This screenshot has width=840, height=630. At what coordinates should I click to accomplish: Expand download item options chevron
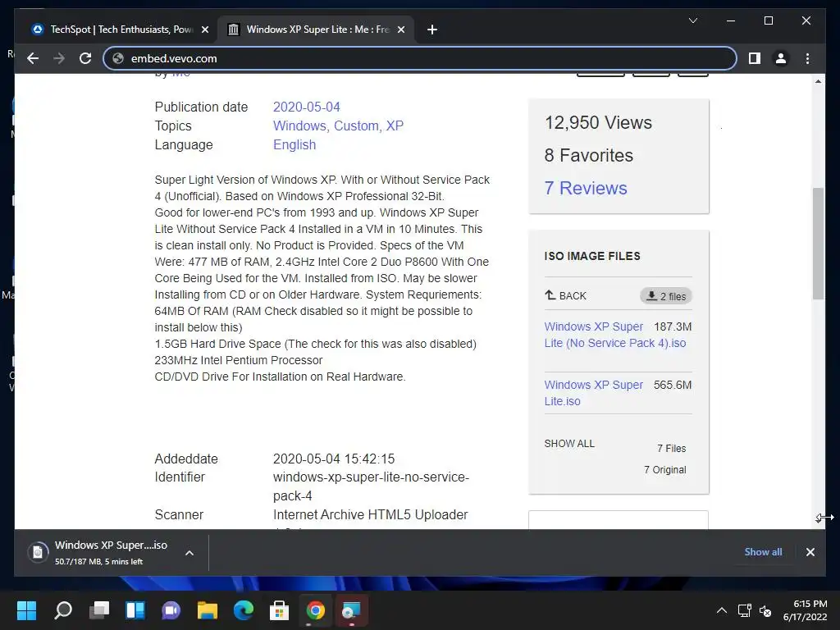click(189, 553)
